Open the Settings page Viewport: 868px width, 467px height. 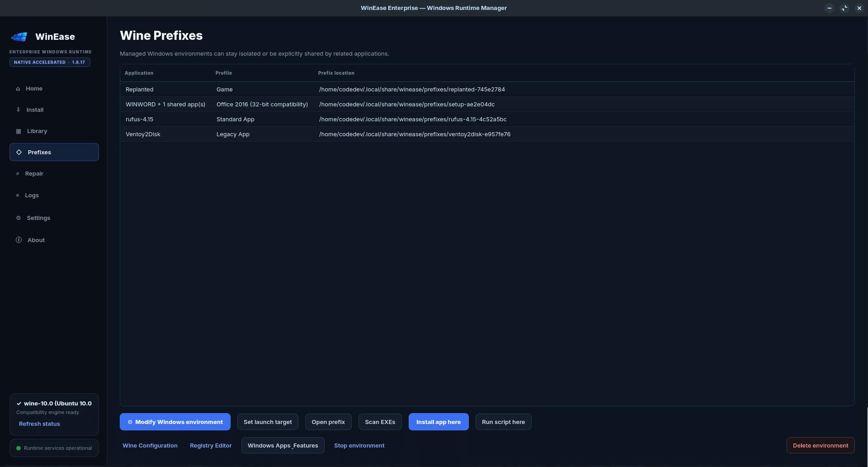54,218
